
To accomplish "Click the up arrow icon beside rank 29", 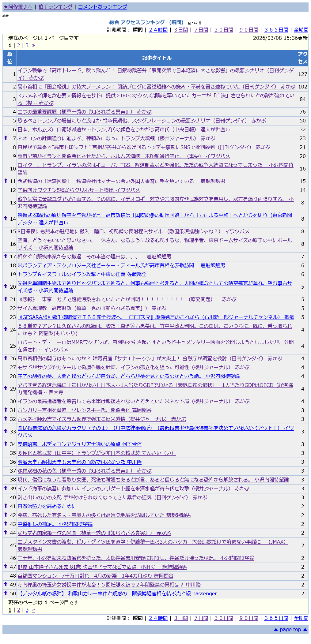I will pyautogui.click(x=6, y=388).
